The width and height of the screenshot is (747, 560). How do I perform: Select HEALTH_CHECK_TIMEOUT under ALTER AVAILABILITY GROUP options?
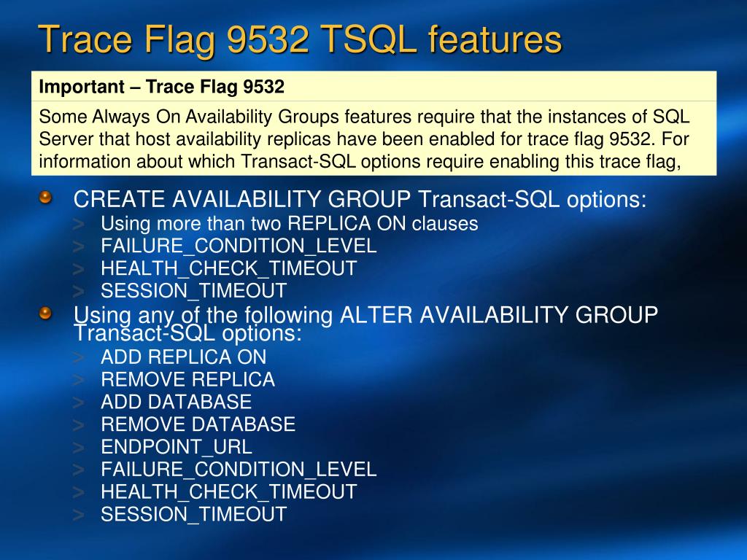click(x=228, y=492)
